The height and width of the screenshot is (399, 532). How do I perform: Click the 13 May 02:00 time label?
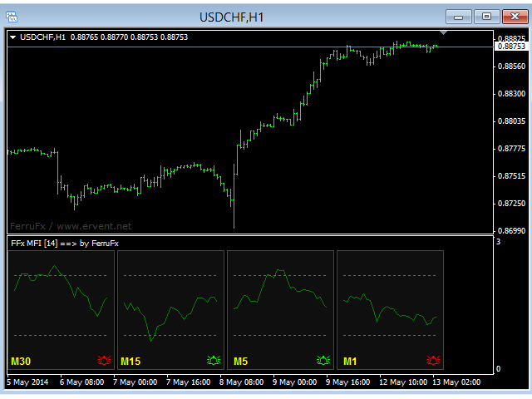tap(456, 382)
